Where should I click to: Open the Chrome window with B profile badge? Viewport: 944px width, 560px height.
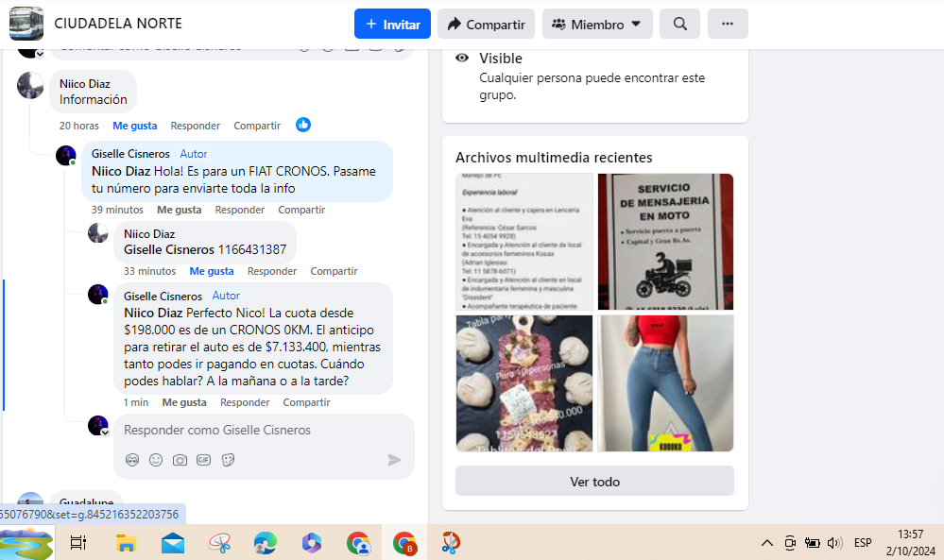(x=404, y=543)
